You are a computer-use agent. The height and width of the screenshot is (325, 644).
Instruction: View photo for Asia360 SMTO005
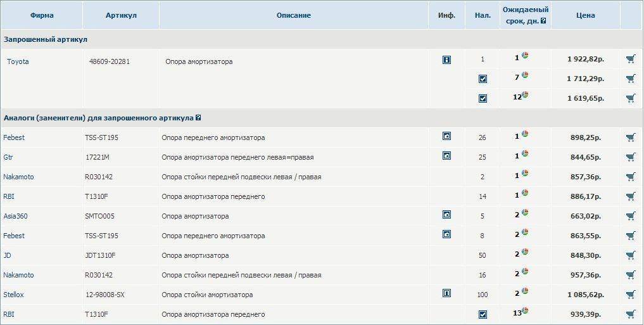446,215
